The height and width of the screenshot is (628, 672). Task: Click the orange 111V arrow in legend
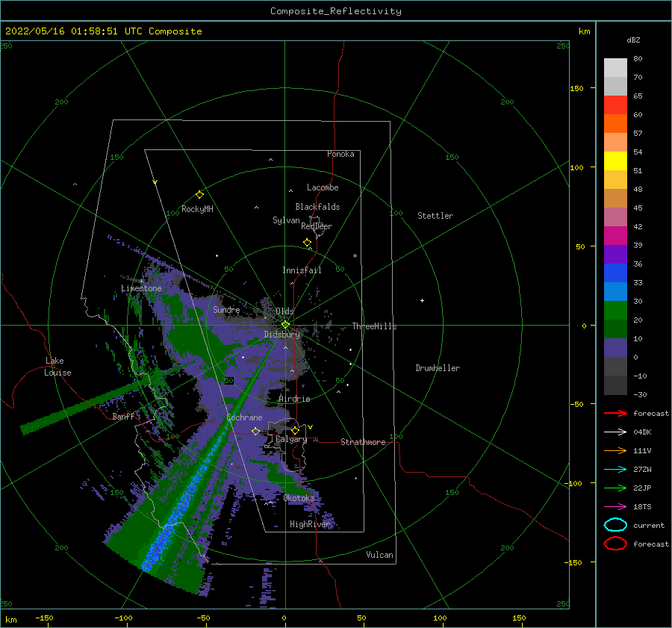(615, 450)
